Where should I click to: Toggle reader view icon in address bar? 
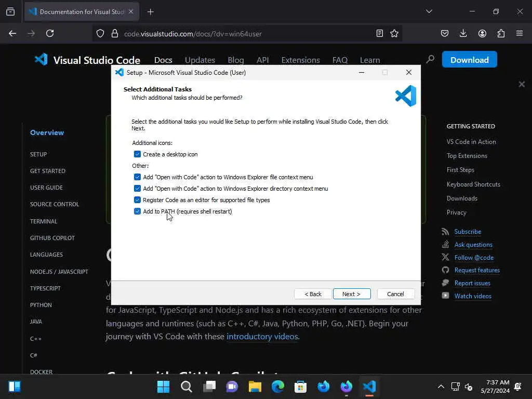pos(380,33)
